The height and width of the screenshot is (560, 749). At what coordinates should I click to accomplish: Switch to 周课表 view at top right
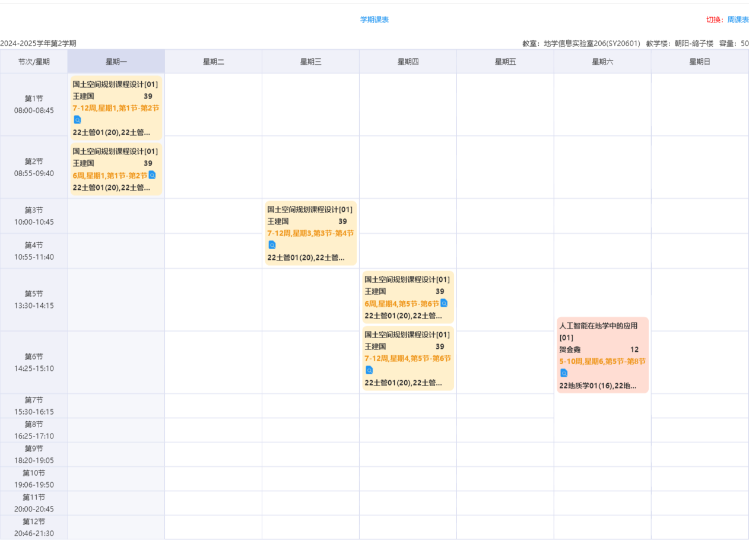738,20
